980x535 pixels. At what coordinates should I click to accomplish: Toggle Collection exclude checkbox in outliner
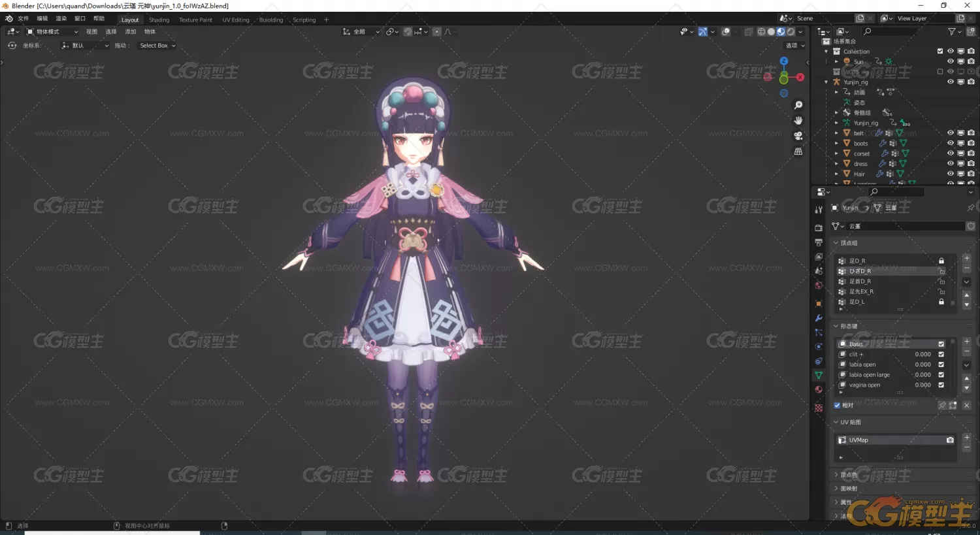click(940, 51)
